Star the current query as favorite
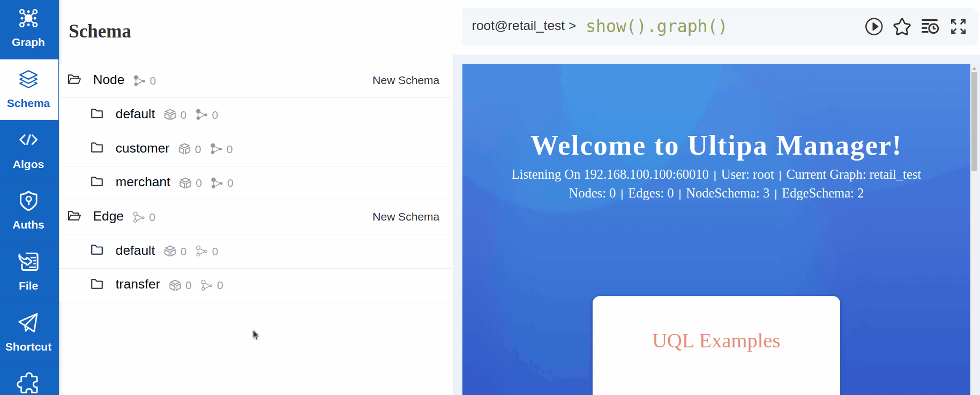 point(902,26)
